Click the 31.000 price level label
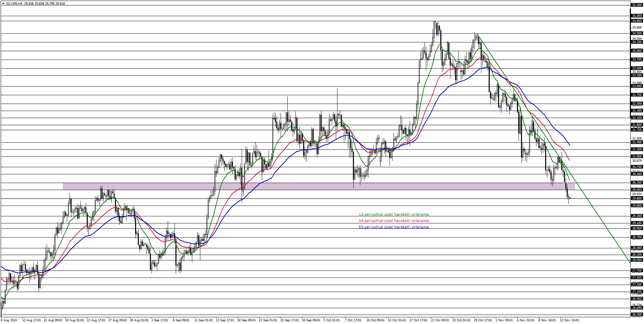 [x=637, y=156]
